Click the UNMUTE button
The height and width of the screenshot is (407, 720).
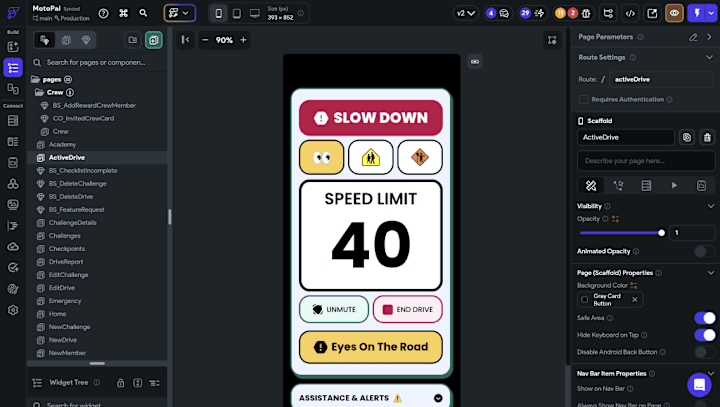[x=334, y=310]
